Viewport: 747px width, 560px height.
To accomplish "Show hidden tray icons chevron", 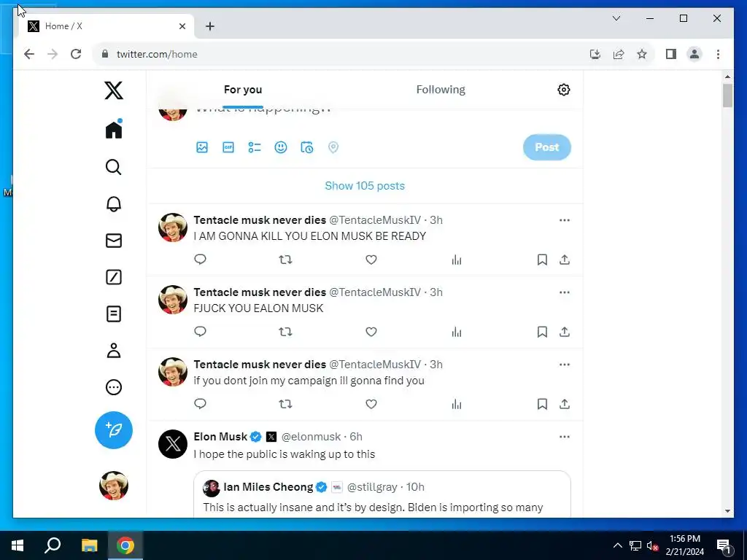I will [617, 545].
